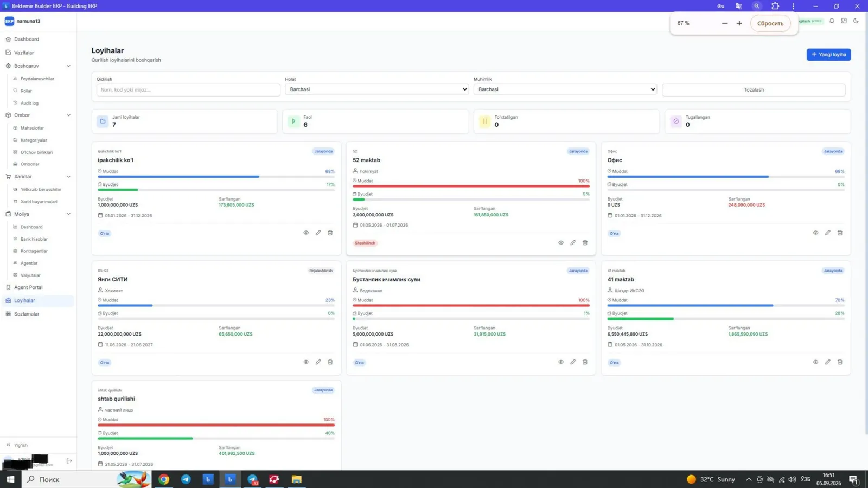View 41 maktab project details eye icon
This screenshot has height=488, width=868.
coord(815,362)
